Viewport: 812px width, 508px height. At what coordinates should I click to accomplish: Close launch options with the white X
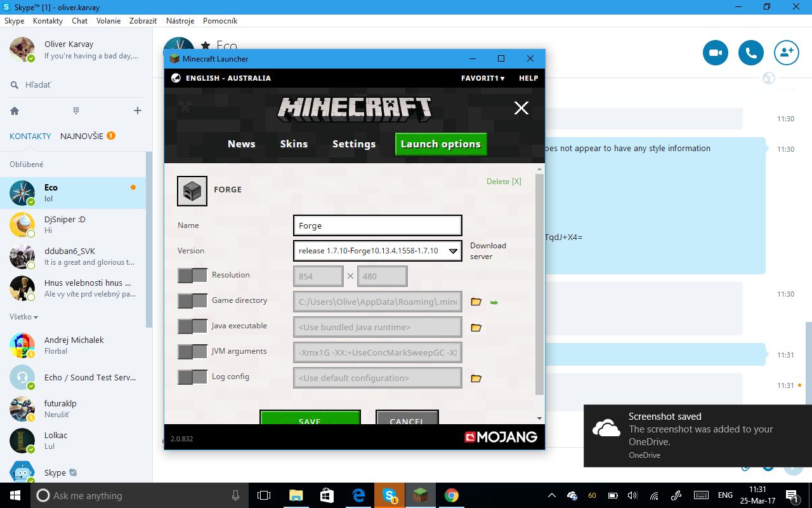[521, 108]
